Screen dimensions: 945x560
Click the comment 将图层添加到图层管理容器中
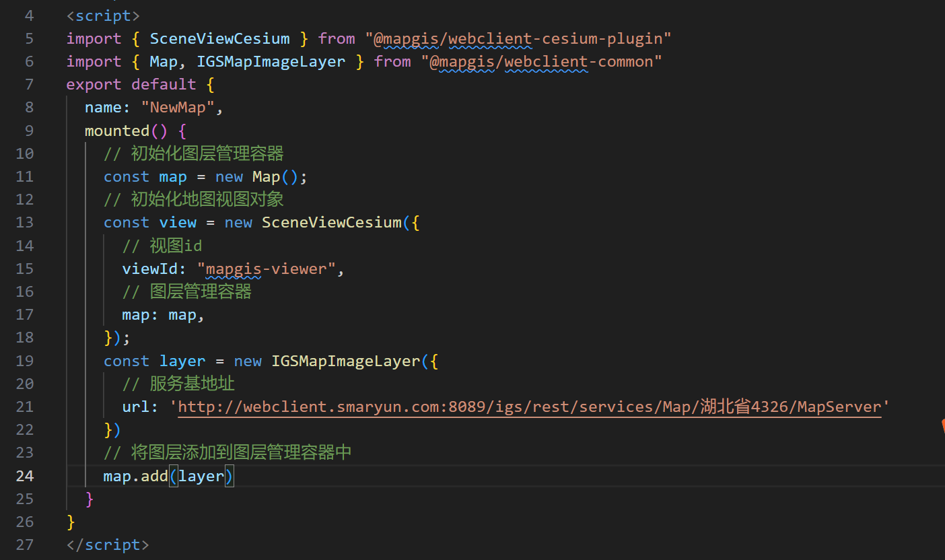(x=228, y=453)
